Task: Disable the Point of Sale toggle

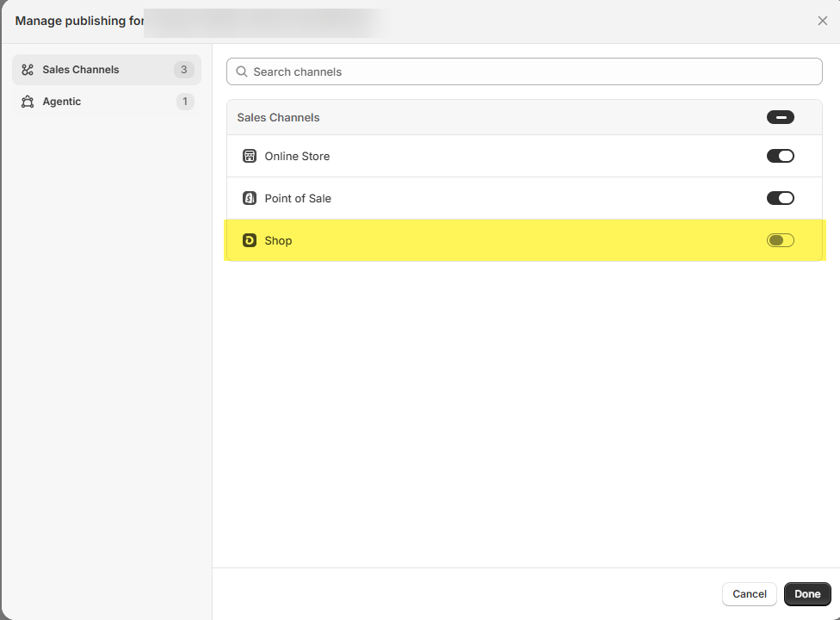Action: pos(780,198)
